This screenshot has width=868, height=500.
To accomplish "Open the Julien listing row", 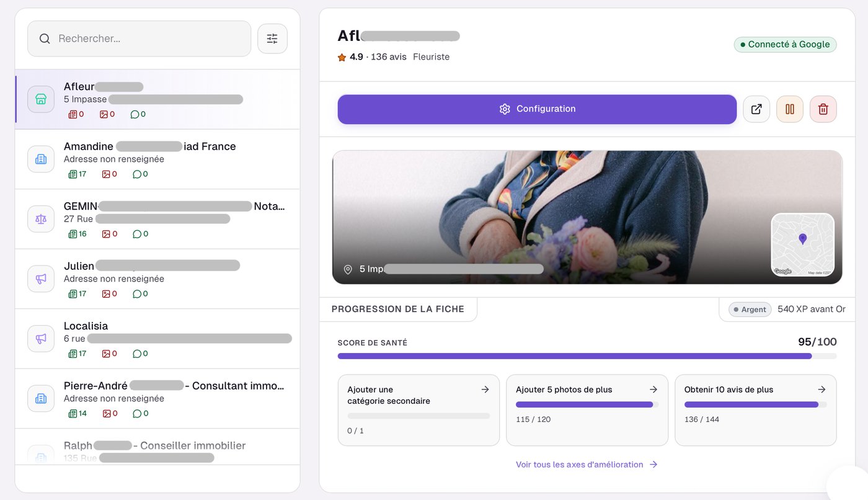I will coord(157,279).
